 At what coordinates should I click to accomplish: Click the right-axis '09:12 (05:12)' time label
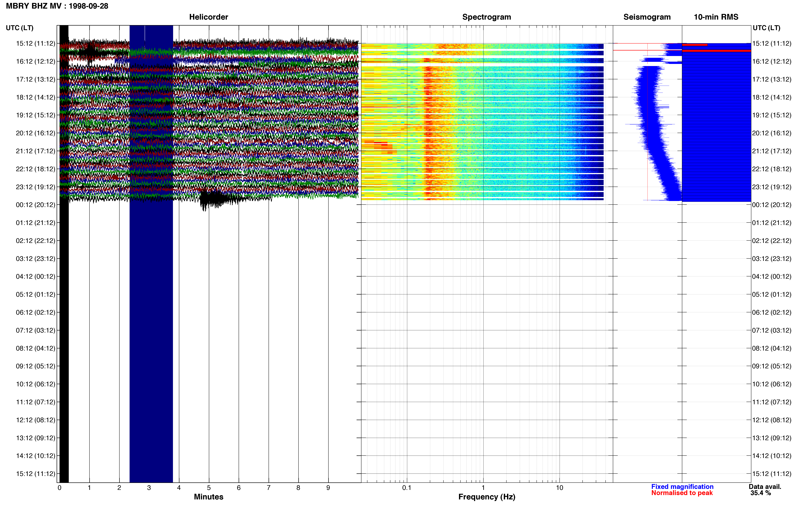[772, 366]
